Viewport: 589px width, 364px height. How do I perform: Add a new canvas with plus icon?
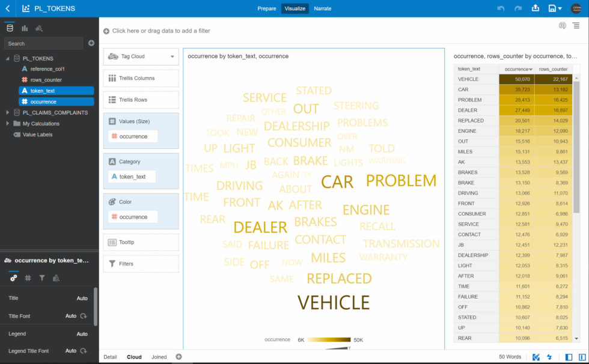[179, 357]
